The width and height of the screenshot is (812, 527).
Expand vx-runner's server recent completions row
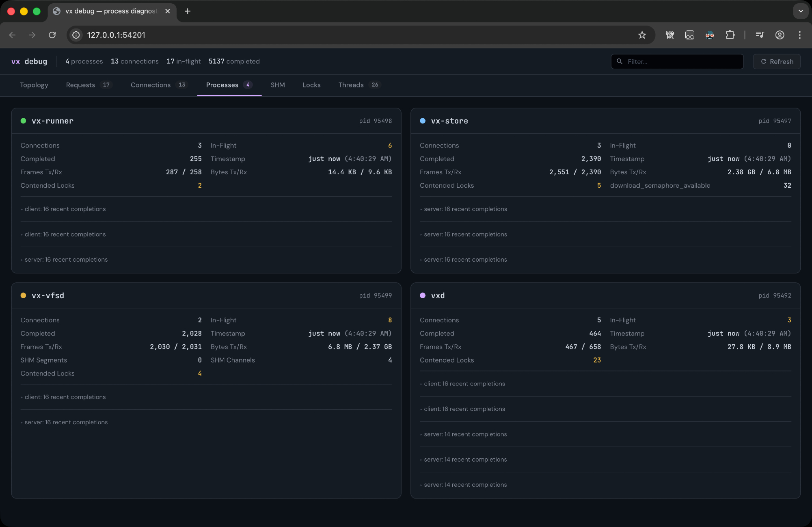click(x=66, y=260)
